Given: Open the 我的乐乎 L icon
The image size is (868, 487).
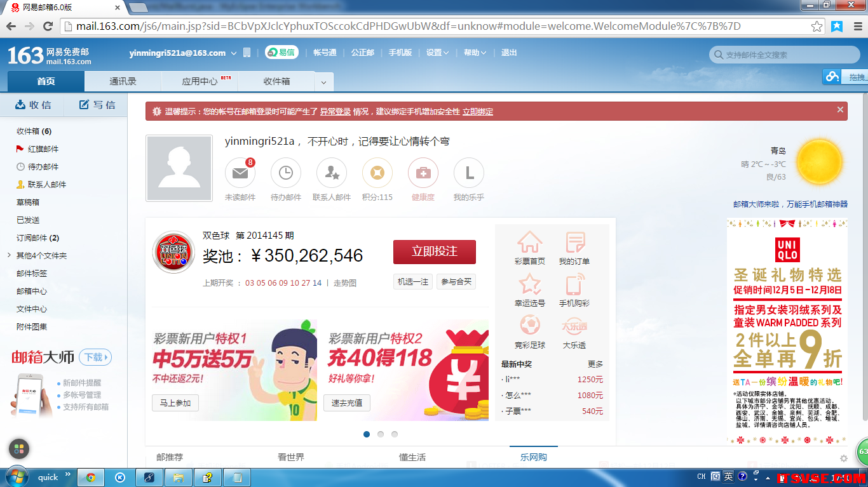Looking at the screenshot, I should click(x=469, y=173).
